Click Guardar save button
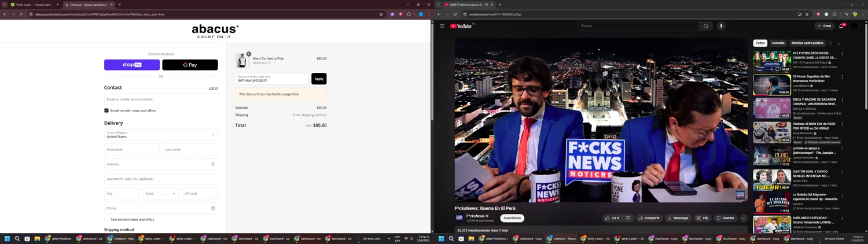 tap(725, 218)
